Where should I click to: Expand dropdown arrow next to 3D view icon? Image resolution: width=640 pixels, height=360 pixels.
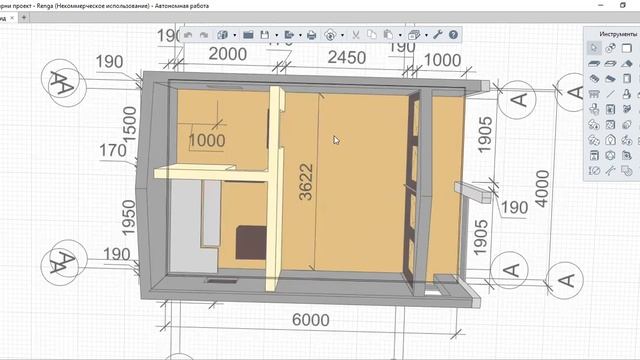pos(235,36)
